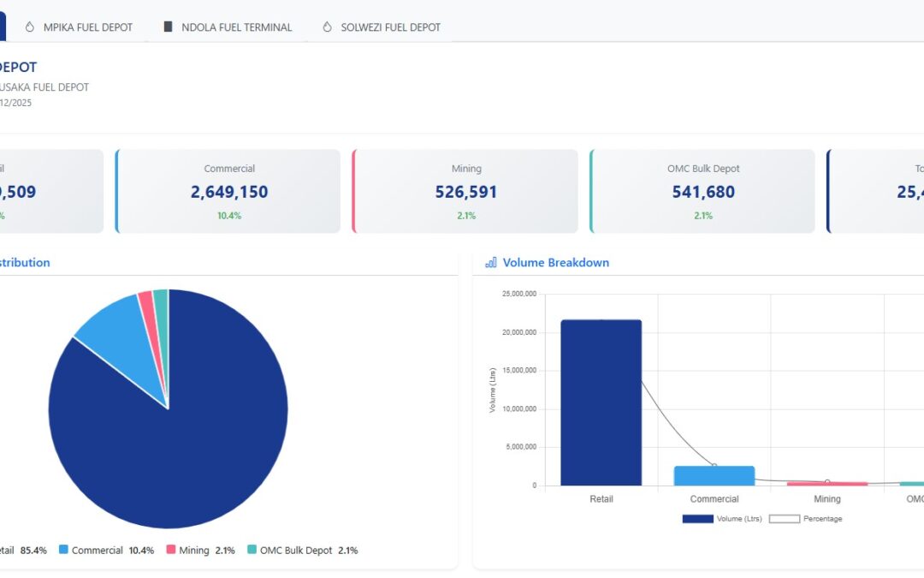This screenshot has width=924, height=578.
Task: Select the OMC Bulk Depot summary card
Action: 703,191
